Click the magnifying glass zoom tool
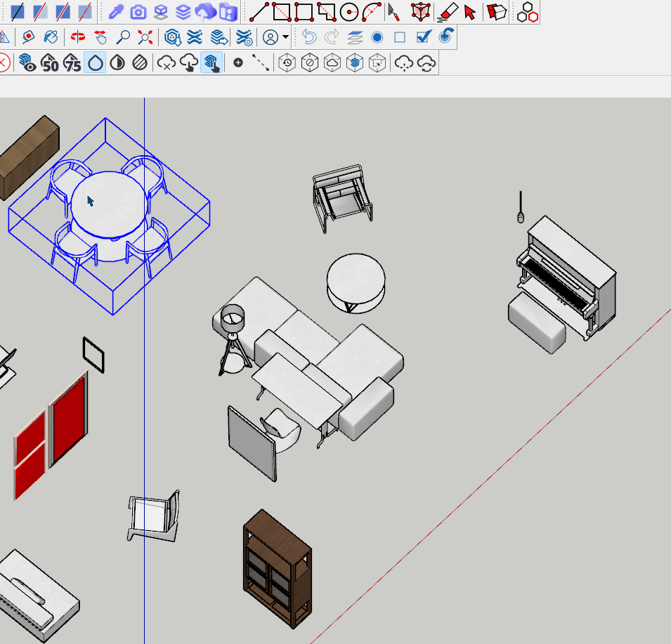This screenshot has height=644, width=671. coord(123,37)
